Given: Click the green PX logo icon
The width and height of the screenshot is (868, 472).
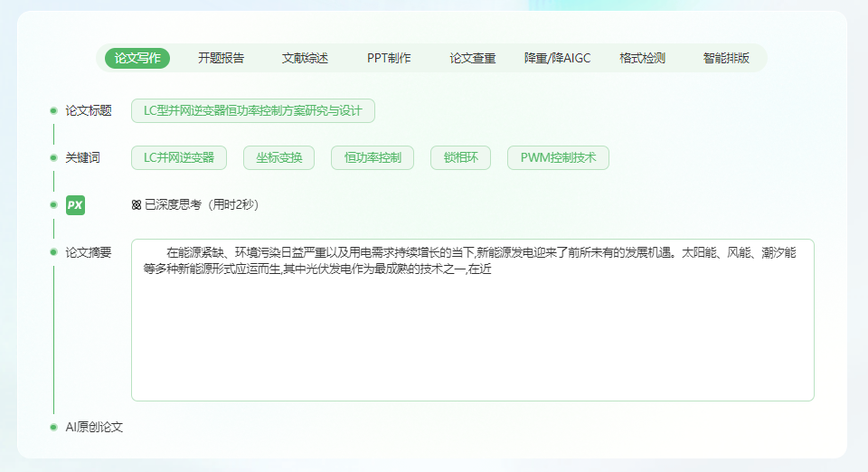Looking at the screenshot, I should click(75, 204).
